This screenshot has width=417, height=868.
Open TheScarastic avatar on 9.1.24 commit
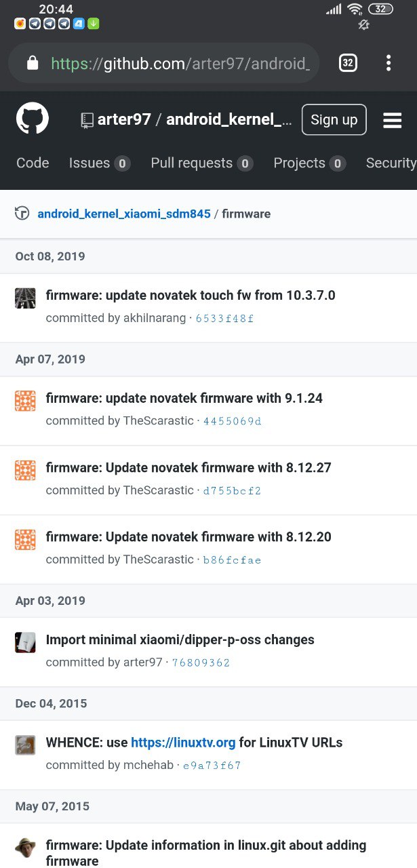[25, 401]
